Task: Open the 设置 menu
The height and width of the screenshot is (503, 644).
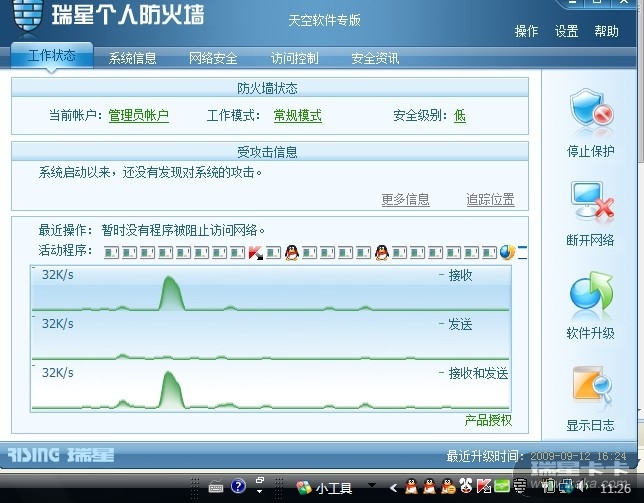Action: click(566, 31)
